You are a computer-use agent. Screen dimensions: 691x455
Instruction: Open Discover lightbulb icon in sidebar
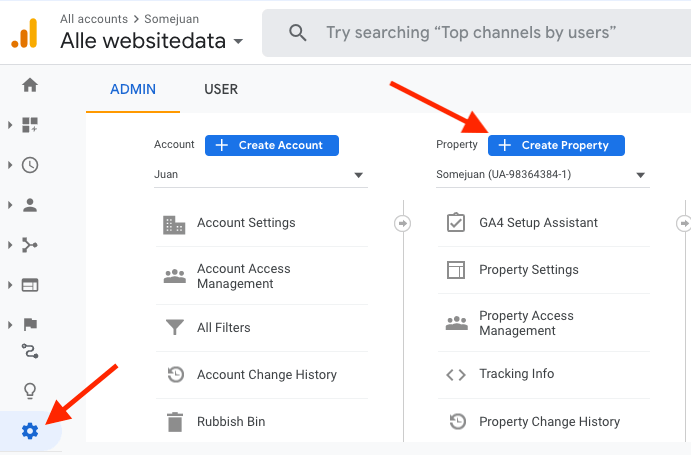pyautogui.click(x=30, y=391)
